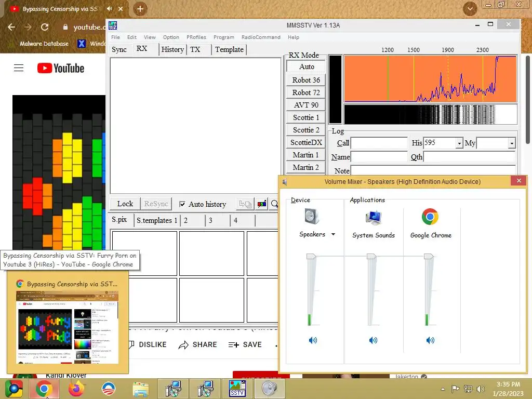Open the File menu in MMSSTV

115,37
